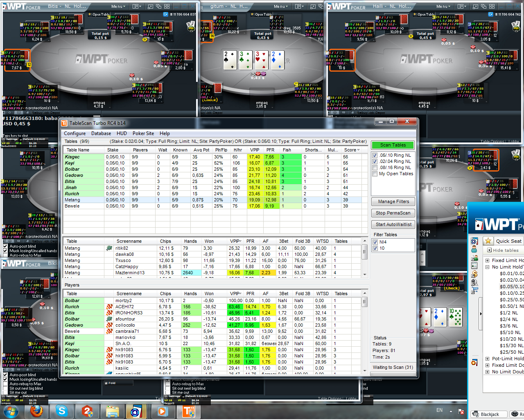Toggle Auto-post blind in Bitis table
524x420 pixels.
click(5, 246)
